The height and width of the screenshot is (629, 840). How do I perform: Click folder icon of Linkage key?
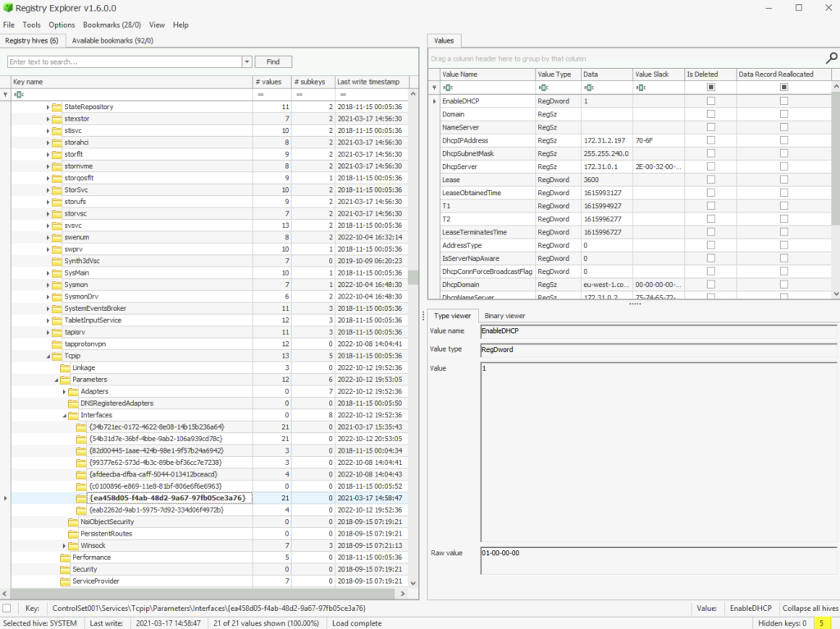pos(65,367)
